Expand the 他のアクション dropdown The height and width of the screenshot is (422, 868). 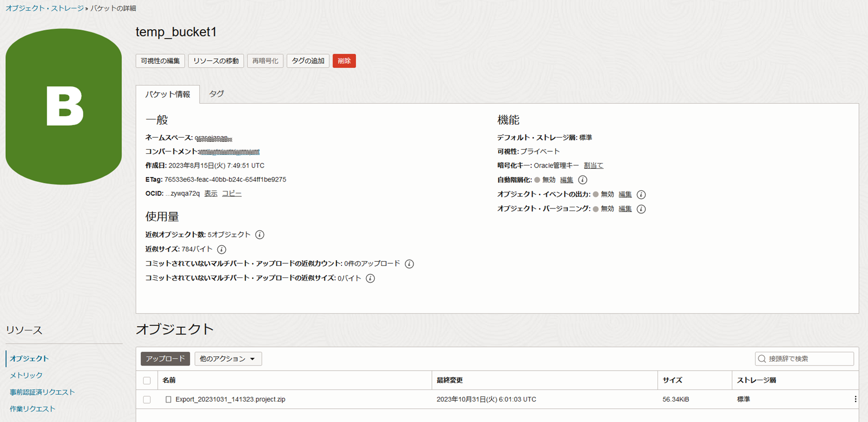coord(228,359)
